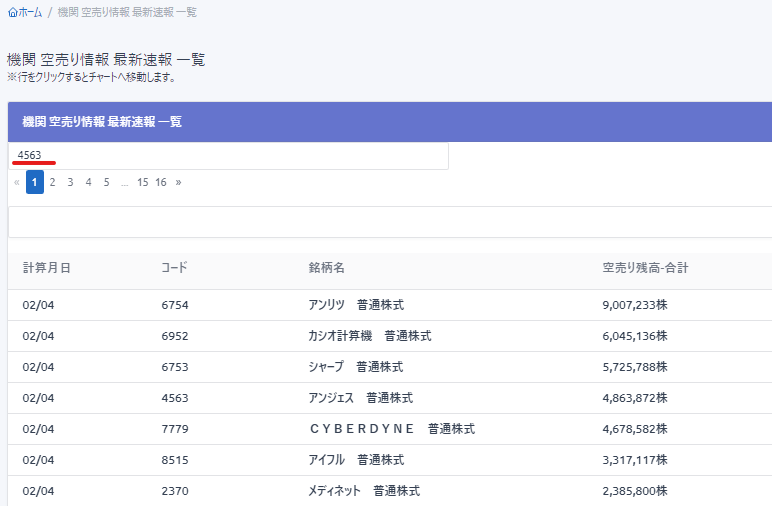Select page 1 in pagination
The height and width of the screenshot is (506, 772).
click(35, 182)
